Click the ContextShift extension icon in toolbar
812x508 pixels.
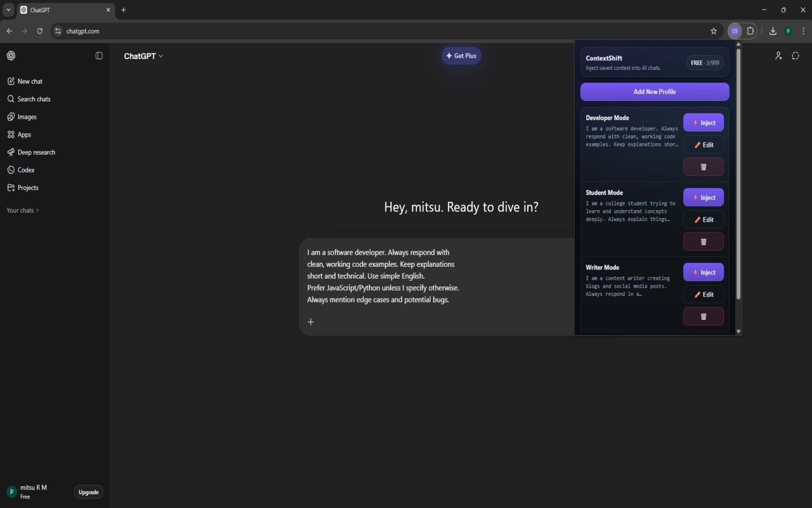735,30
